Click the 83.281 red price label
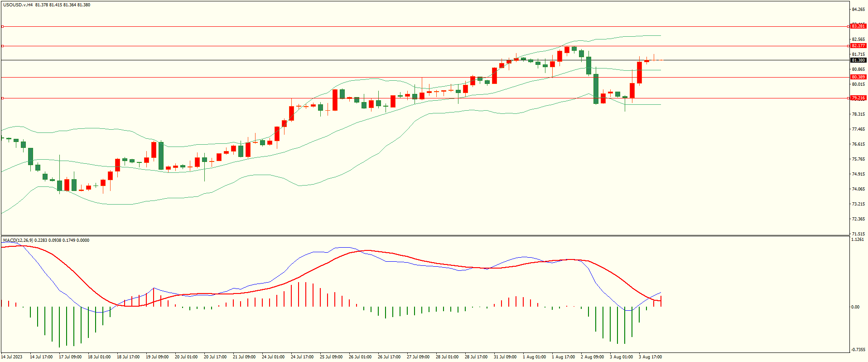 858,26
